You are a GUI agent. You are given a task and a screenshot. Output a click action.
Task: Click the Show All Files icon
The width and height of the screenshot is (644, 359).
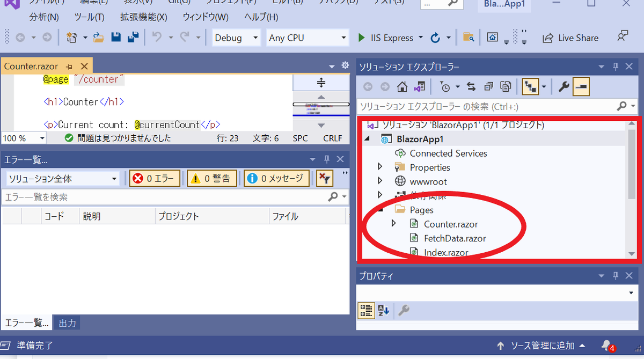point(506,86)
